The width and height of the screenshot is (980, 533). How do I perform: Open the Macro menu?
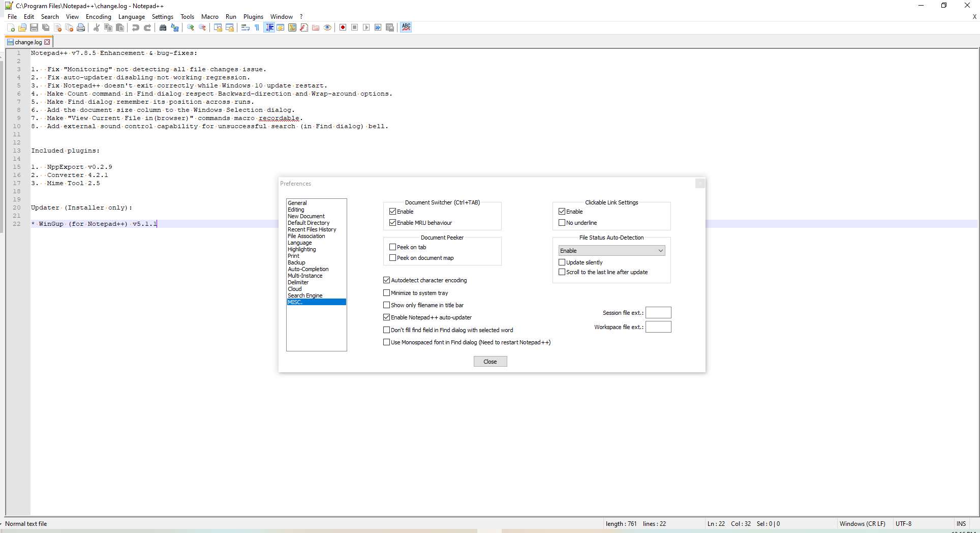click(209, 17)
